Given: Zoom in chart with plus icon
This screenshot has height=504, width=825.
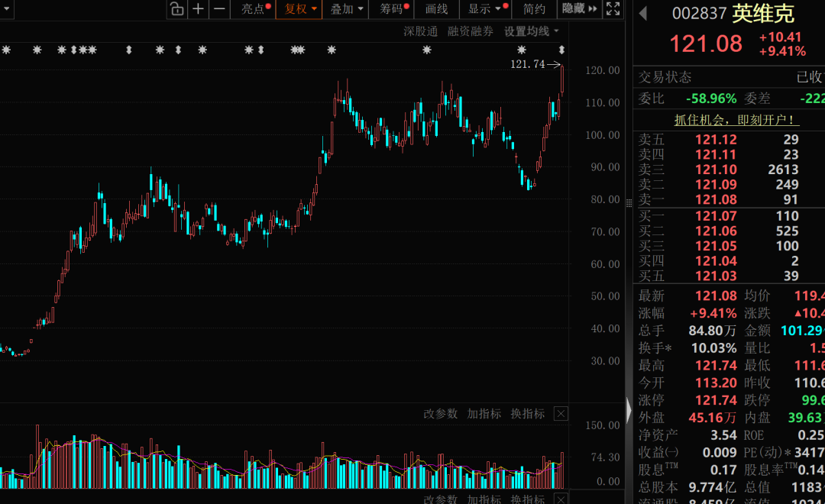Looking at the screenshot, I should (x=199, y=9).
